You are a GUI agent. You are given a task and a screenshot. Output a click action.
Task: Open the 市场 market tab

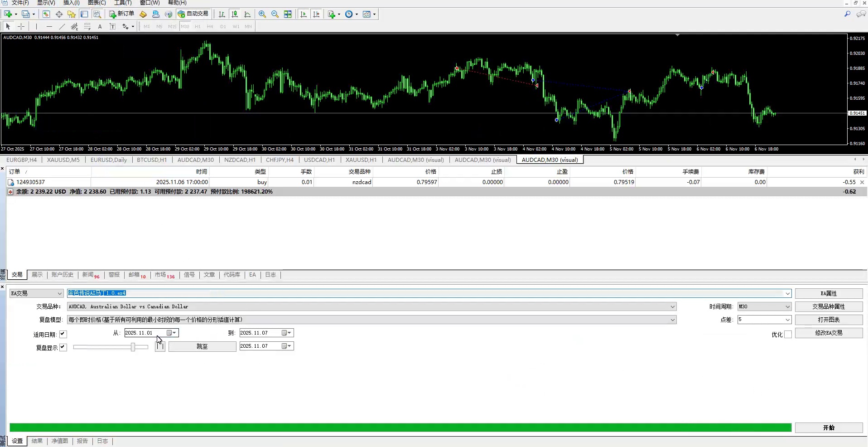coord(164,275)
